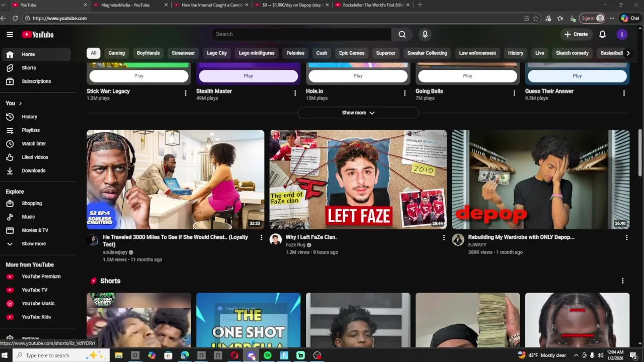The image size is (644, 362).
Task: Open options for Why I Left FaZe Clan
Action: coord(444,238)
